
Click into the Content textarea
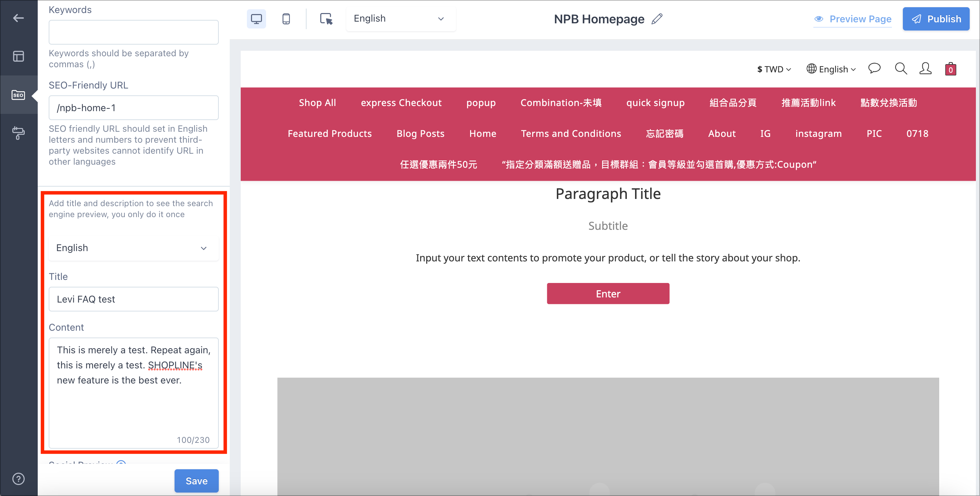point(133,393)
